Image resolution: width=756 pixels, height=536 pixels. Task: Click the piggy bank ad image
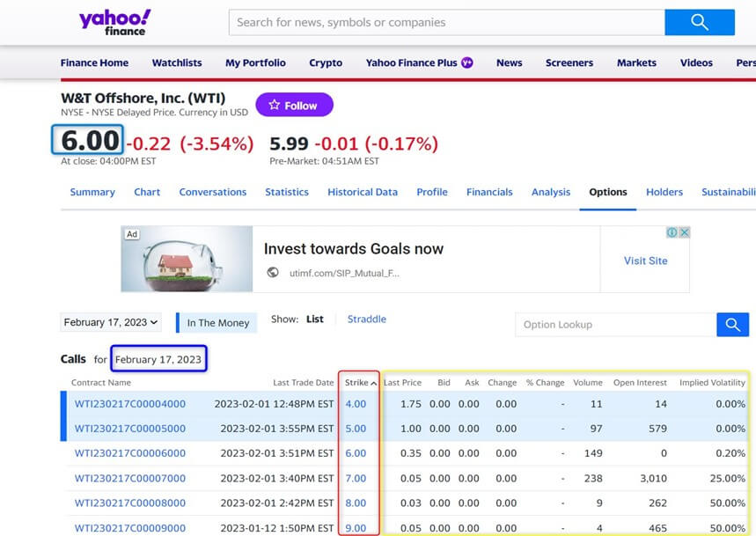pos(187,259)
